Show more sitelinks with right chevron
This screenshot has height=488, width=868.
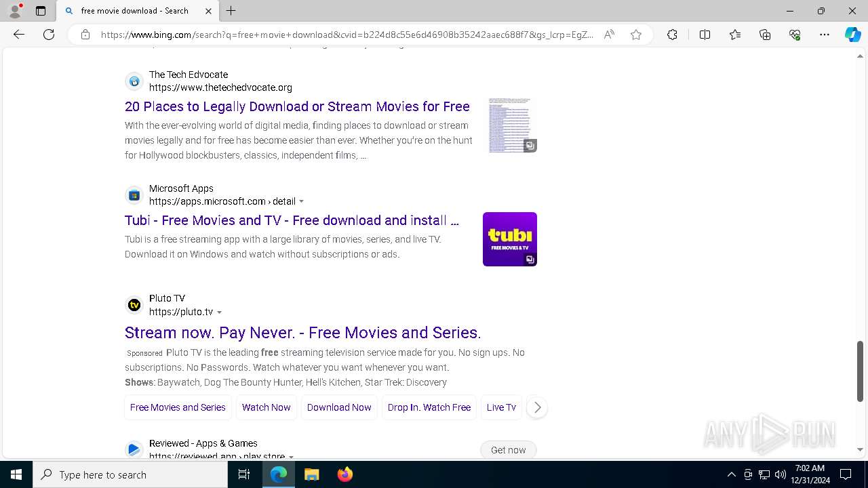pos(537,407)
